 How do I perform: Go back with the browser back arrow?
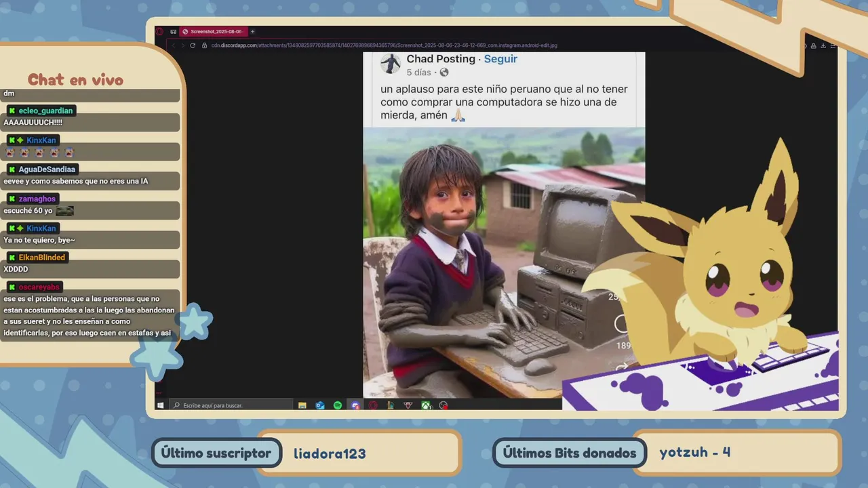pyautogui.click(x=173, y=45)
